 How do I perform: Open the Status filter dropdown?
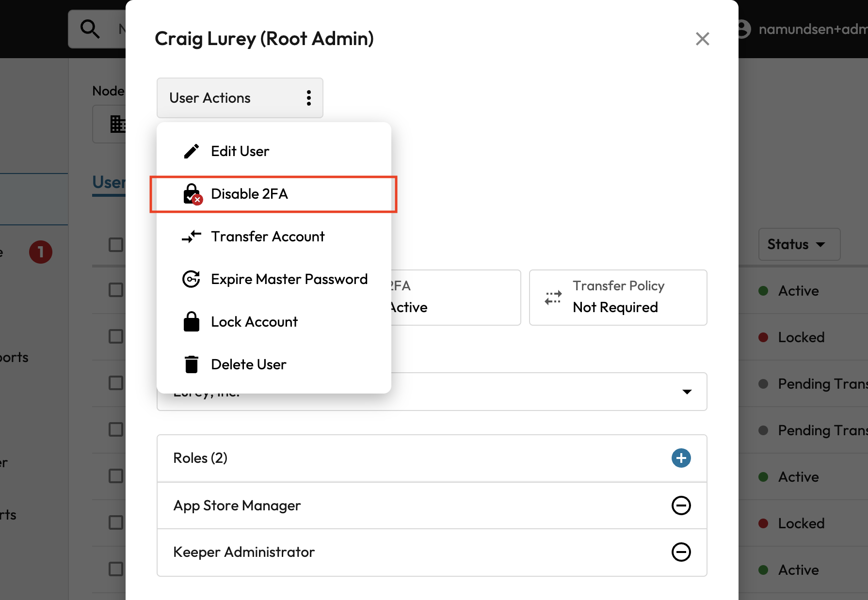tap(799, 244)
